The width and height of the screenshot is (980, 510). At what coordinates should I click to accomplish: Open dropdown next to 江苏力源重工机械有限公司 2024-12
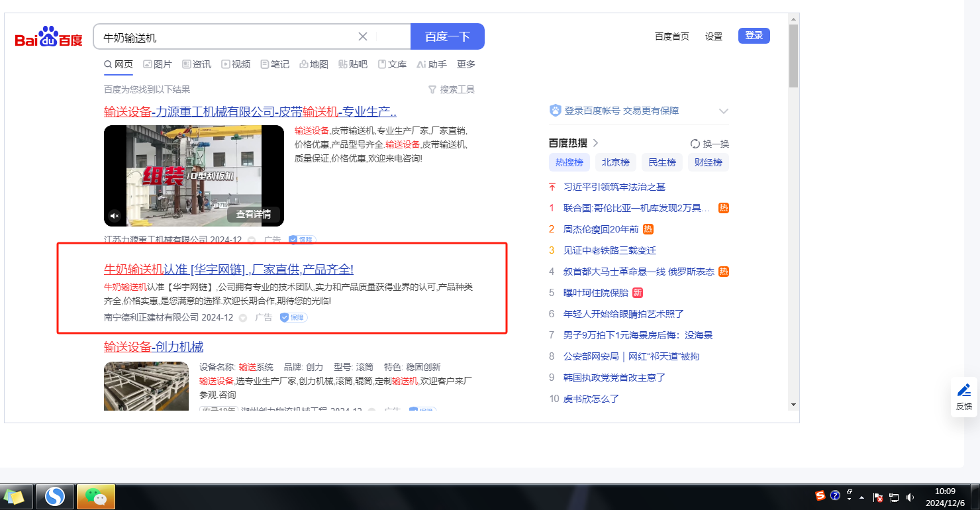tap(252, 240)
